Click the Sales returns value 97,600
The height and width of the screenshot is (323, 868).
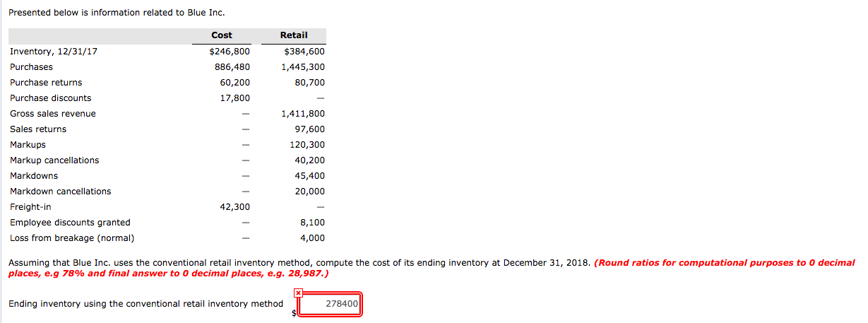310,129
